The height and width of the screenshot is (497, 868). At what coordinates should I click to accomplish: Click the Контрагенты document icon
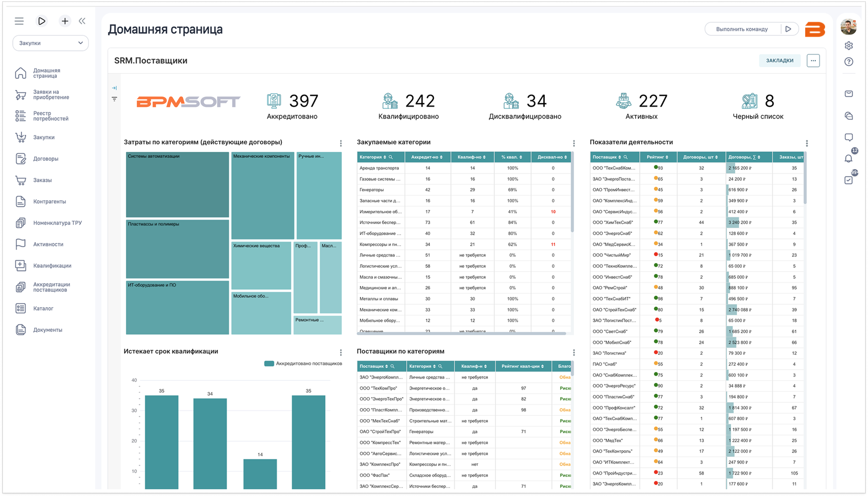tap(20, 201)
